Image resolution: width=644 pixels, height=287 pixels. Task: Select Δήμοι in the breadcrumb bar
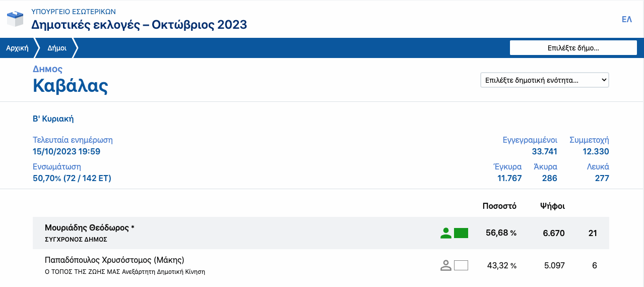[57, 48]
